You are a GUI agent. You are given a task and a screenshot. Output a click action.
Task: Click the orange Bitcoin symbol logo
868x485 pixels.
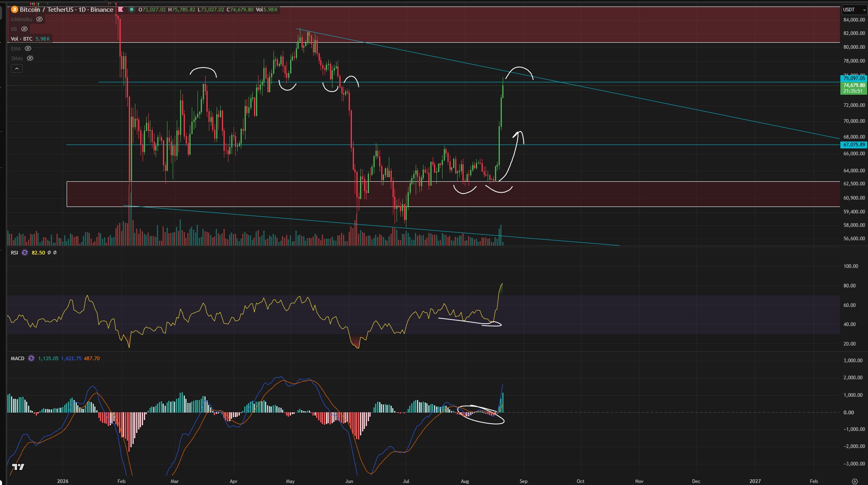(x=15, y=9)
